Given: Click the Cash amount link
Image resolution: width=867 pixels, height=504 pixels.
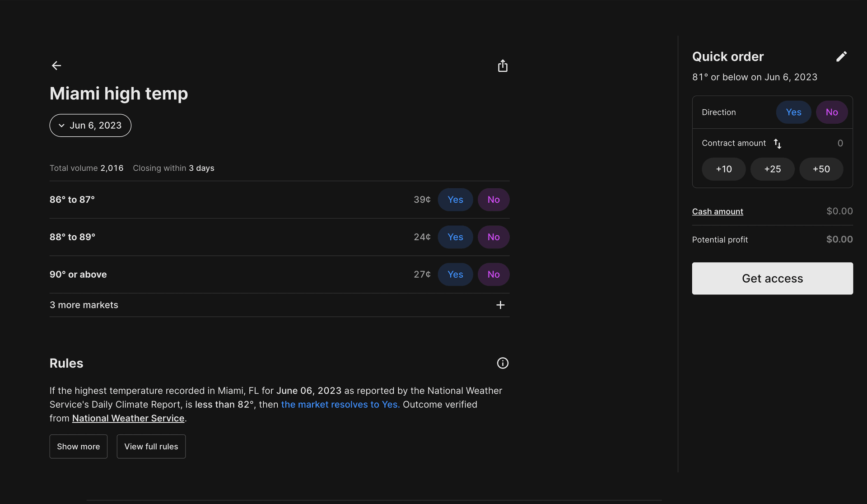Looking at the screenshot, I should click(718, 212).
